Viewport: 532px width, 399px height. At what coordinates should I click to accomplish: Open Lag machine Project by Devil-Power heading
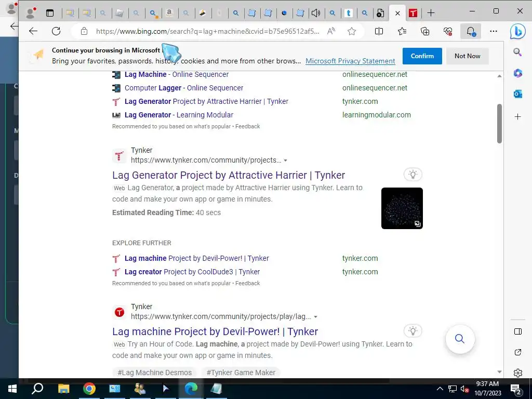click(215, 331)
